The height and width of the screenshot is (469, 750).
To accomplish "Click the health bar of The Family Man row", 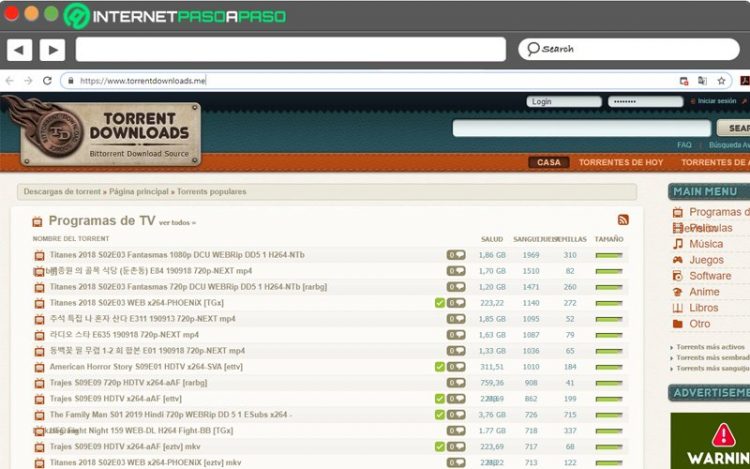I will pos(609,415).
